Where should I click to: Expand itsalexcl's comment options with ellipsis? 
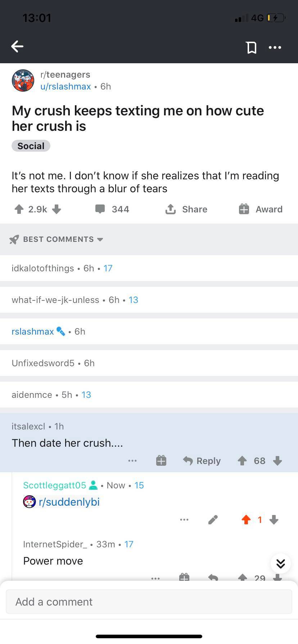pyautogui.click(x=132, y=460)
